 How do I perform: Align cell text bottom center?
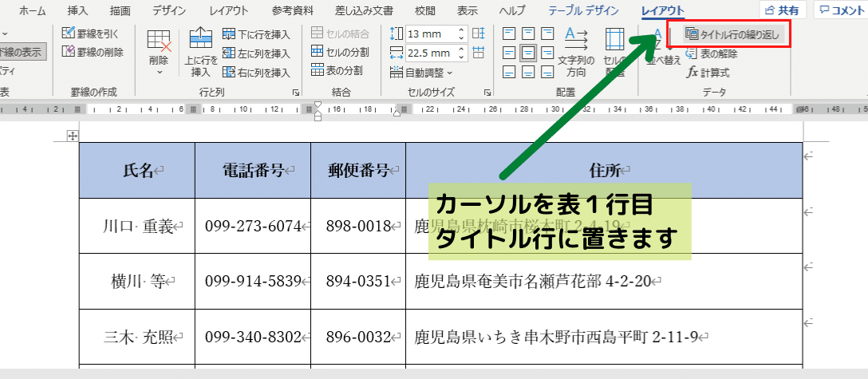coord(529,72)
